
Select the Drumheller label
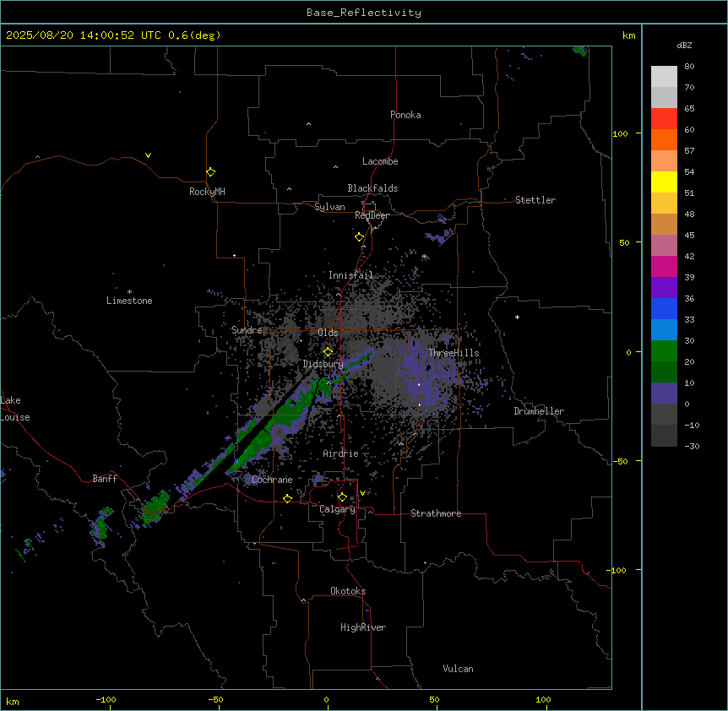[539, 411]
